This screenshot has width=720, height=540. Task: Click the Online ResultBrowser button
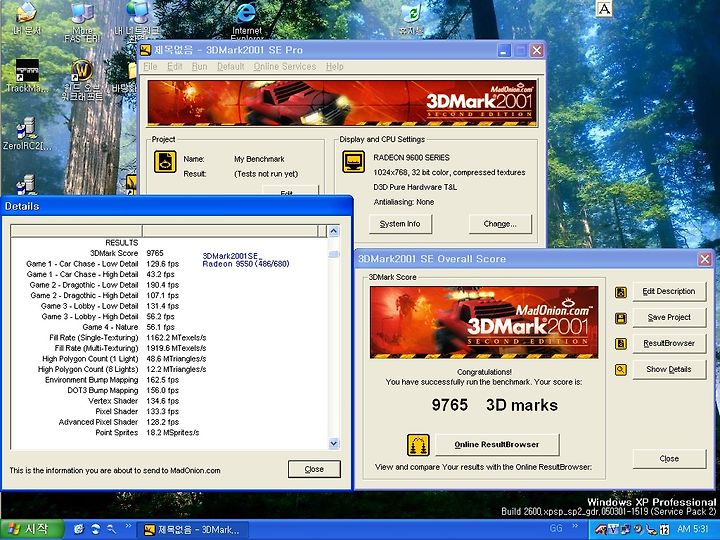(497, 444)
